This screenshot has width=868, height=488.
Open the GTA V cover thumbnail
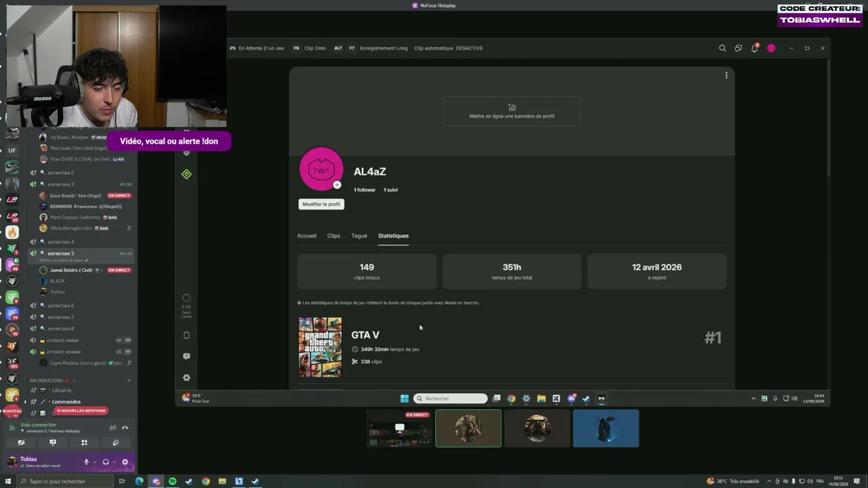point(320,347)
